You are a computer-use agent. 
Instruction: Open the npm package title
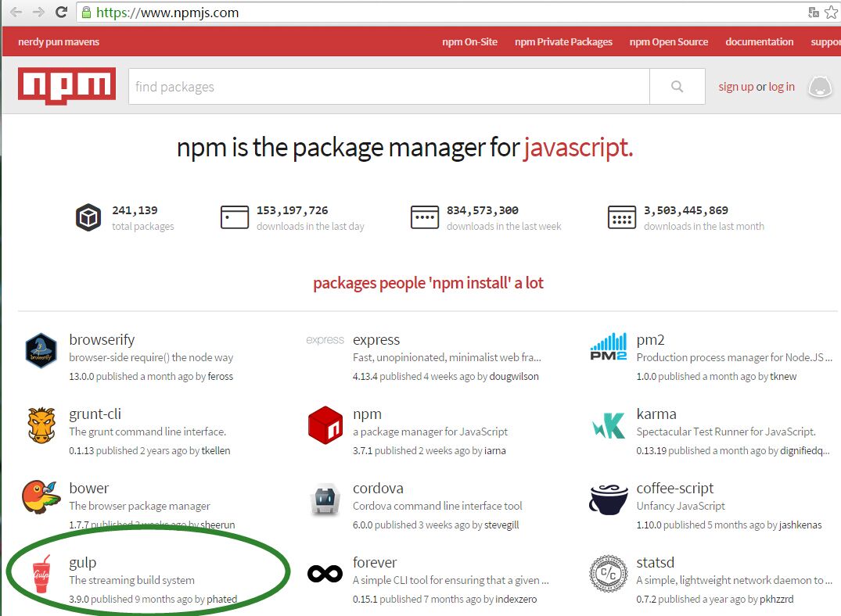tap(367, 414)
